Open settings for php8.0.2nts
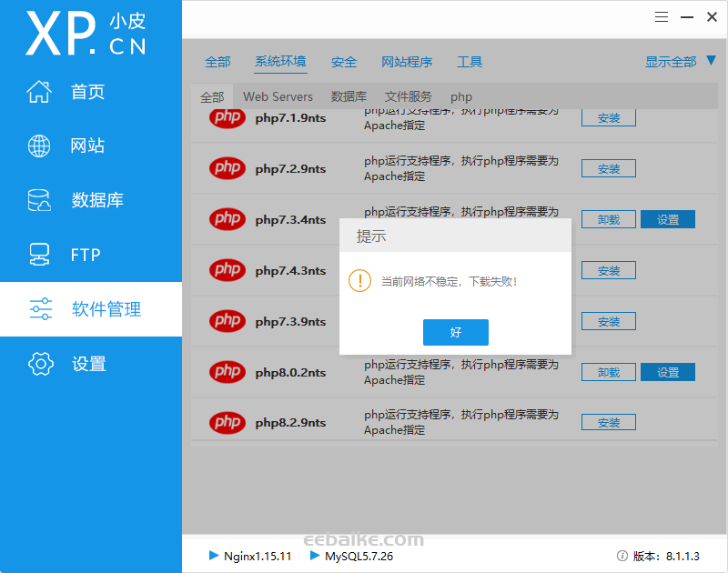The height and width of the screenshot is (573, 728). click(x=668, y=372)
